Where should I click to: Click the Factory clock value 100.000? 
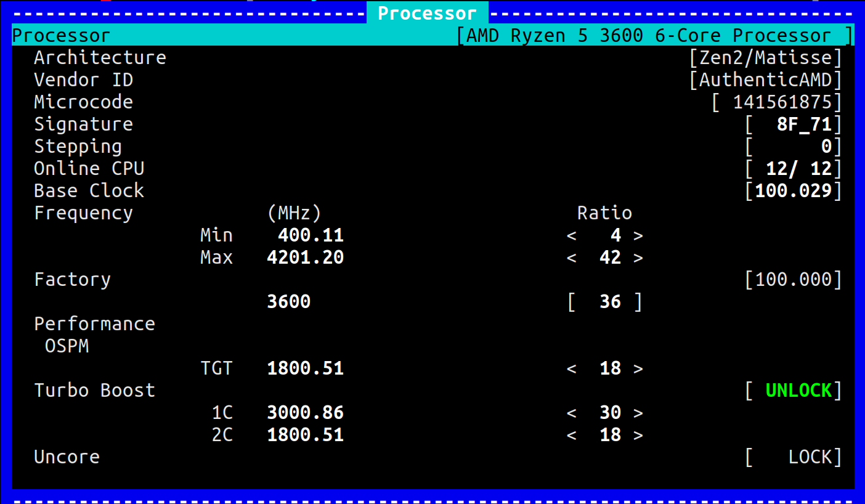pyautogui.click(x=793, y=280)
